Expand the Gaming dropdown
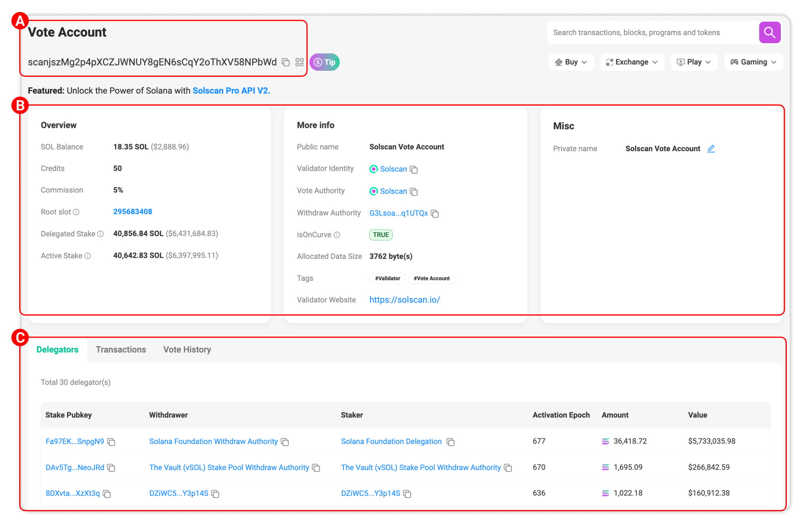 click(x=753, y=62)
